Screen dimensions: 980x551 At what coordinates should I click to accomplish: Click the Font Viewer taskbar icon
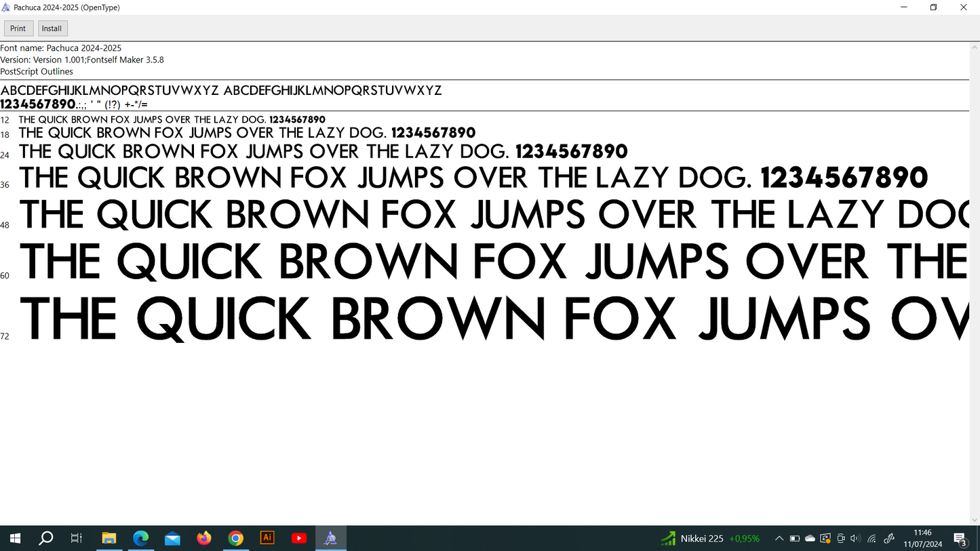330,538
